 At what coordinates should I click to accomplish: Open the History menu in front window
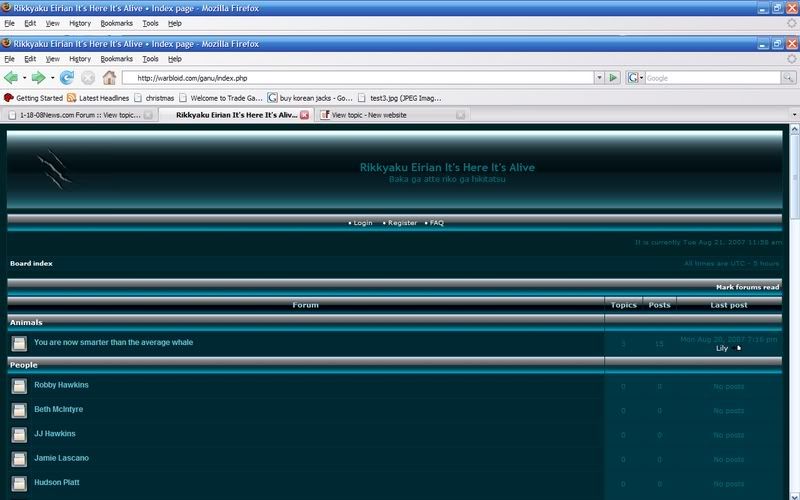click(x=80, y=59)
